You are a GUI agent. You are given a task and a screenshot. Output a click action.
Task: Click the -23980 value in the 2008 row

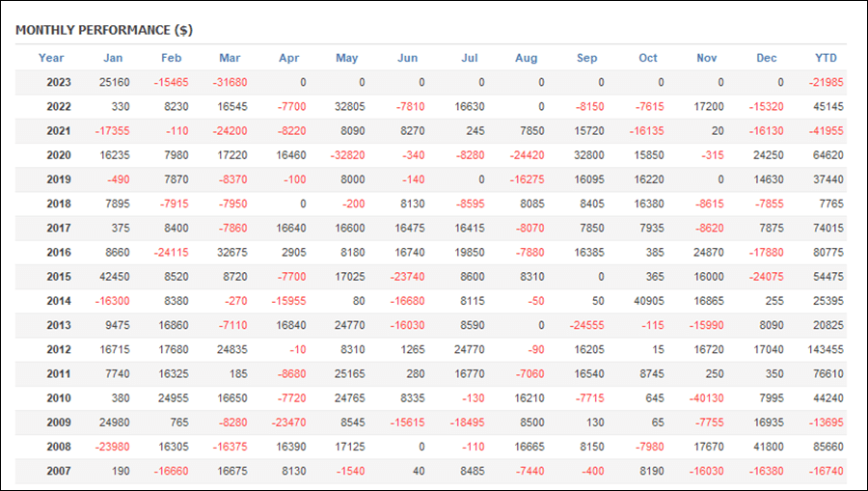(113, 447)
